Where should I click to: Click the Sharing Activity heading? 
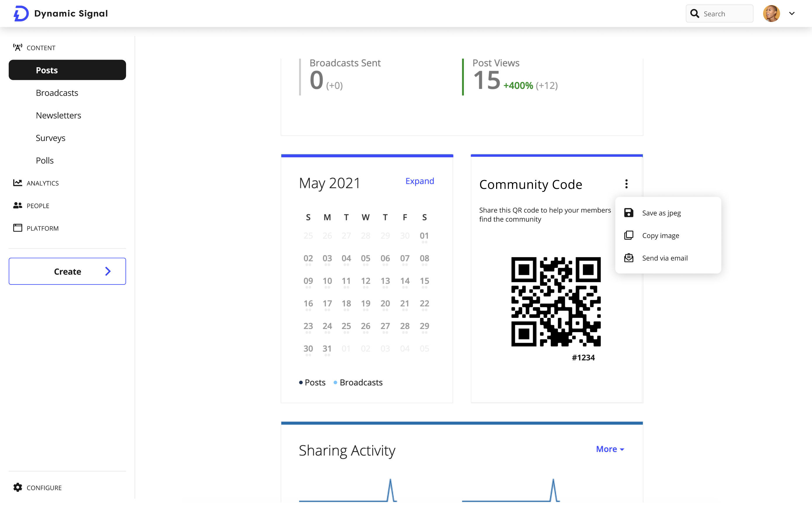tap(347, 450)
